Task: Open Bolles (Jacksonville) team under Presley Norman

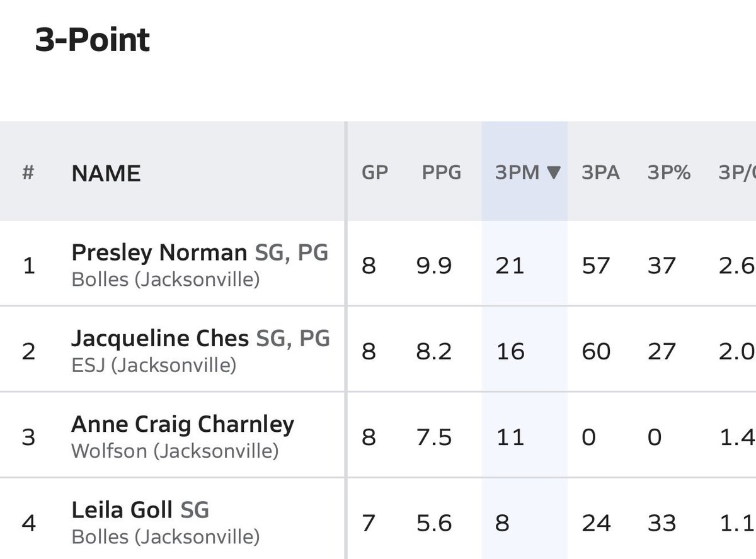Action: point(166,279)
